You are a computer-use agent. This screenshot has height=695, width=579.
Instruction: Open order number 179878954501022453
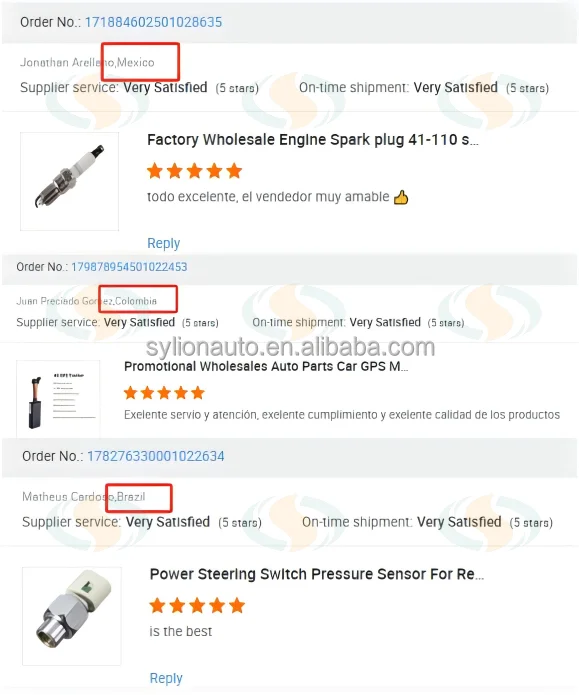[x=129, y=267]
